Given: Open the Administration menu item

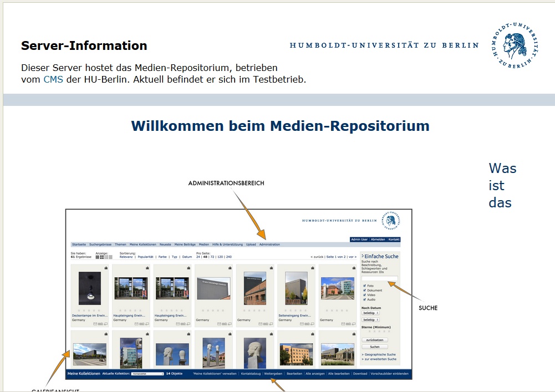Looking at the screenshot, I should [269, 245].
